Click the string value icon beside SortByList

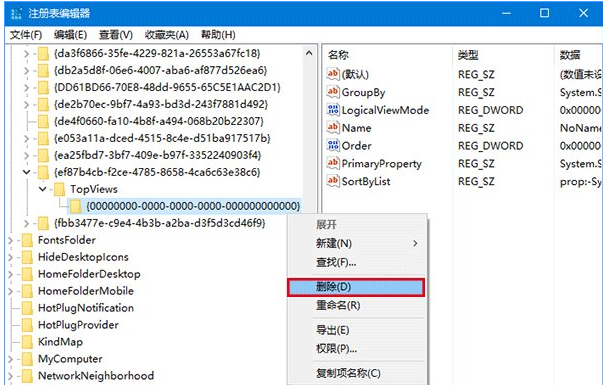333,181
